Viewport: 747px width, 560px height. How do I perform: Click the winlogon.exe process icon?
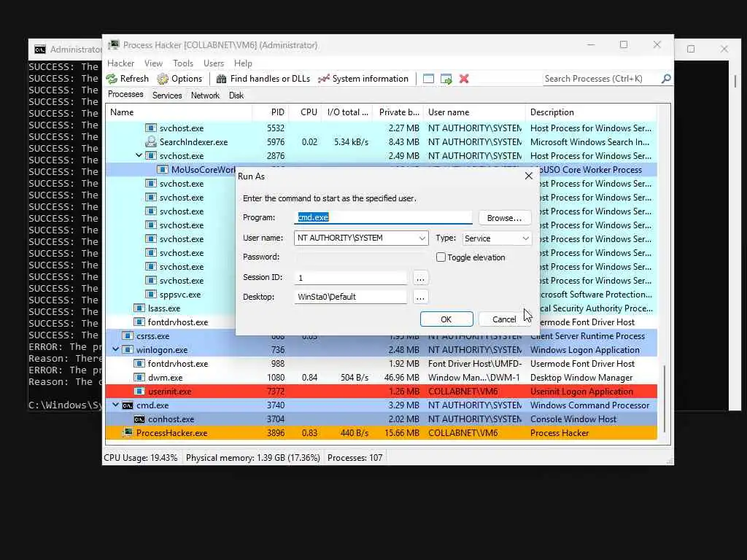pyautogui.click(x=128, y=349)
